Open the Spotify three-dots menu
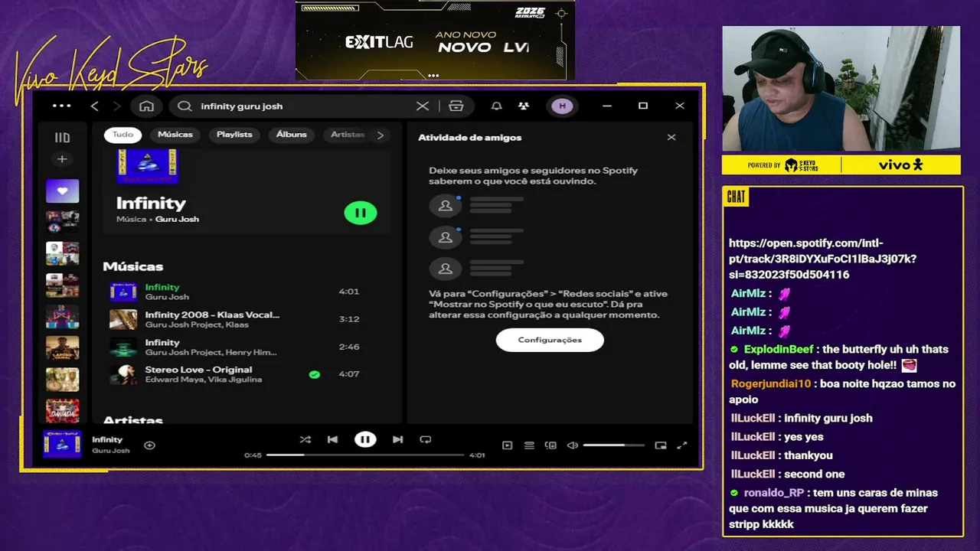The width and height of the screenshot is (980, 551). 62,106
